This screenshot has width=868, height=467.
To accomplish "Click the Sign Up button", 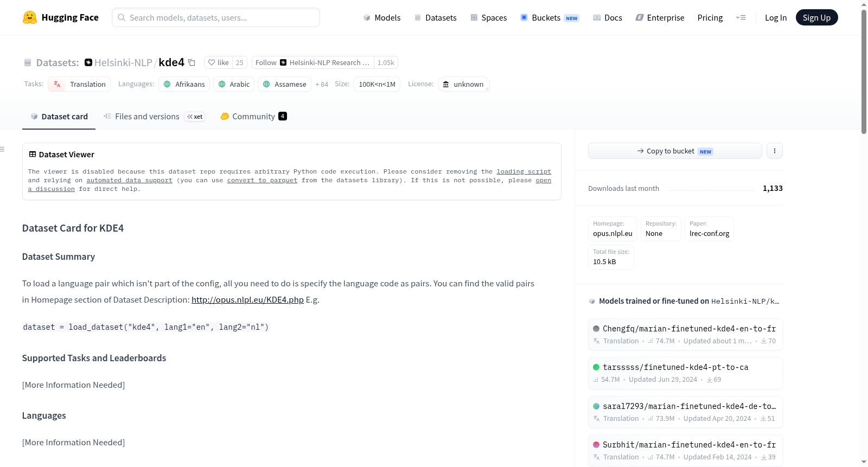I will click(816, 17).
